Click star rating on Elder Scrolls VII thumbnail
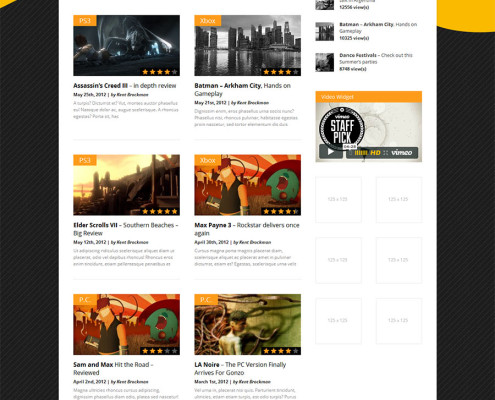Image resolution: width=495 pixels, height=400 pixels. [160, 211]
